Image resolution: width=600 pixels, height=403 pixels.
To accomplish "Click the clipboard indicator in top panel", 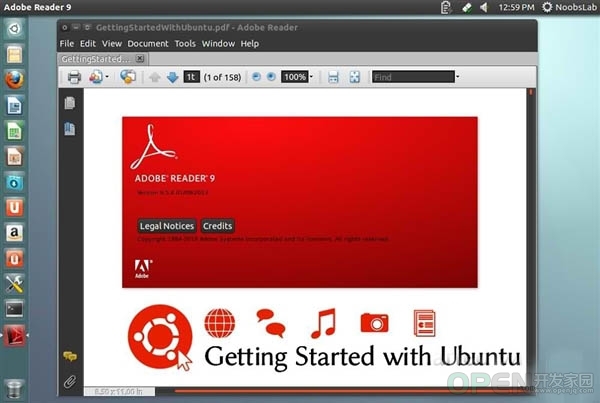I will tap(445, 7).
